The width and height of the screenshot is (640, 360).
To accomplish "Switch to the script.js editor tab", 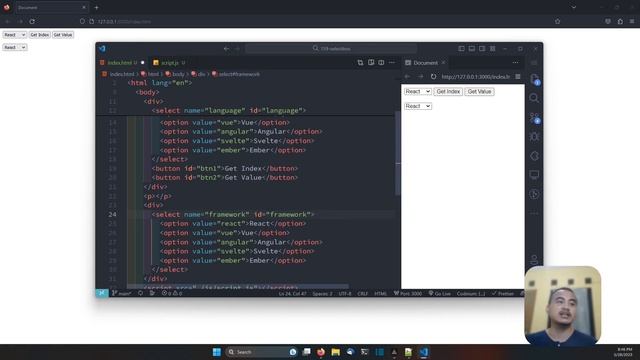I will coord(170,62).
